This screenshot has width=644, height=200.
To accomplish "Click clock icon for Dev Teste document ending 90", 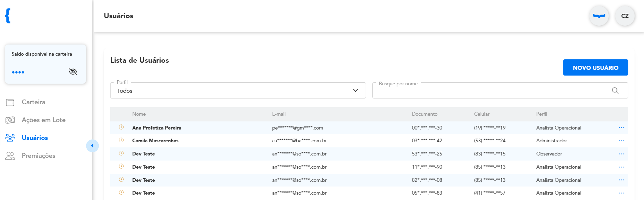I will pos(121,166).
